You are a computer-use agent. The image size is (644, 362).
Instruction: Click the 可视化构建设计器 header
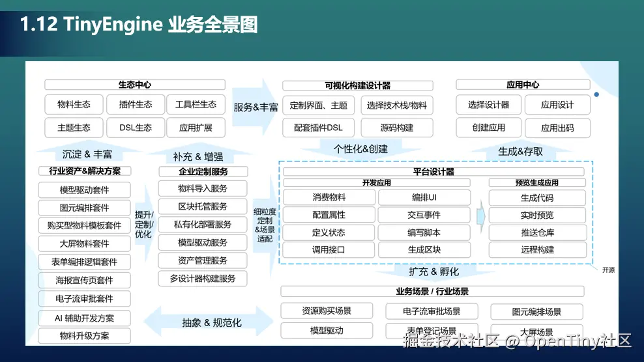357,85
